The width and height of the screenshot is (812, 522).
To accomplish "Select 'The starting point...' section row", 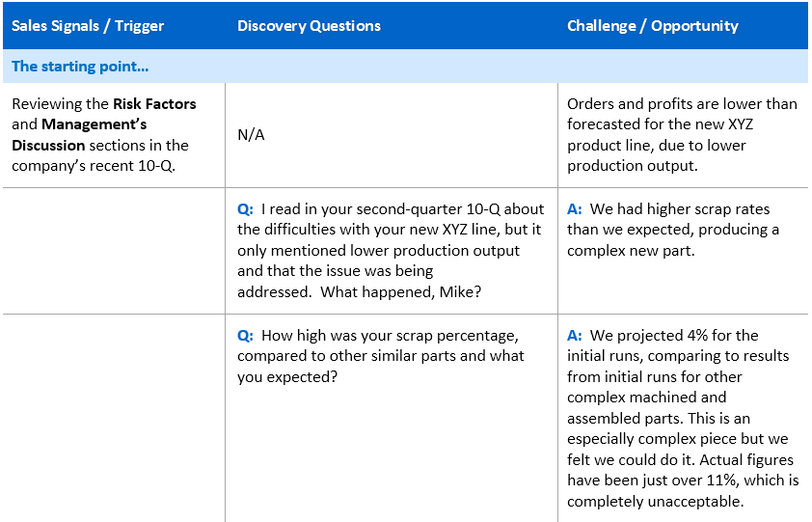I will [405, 67].
